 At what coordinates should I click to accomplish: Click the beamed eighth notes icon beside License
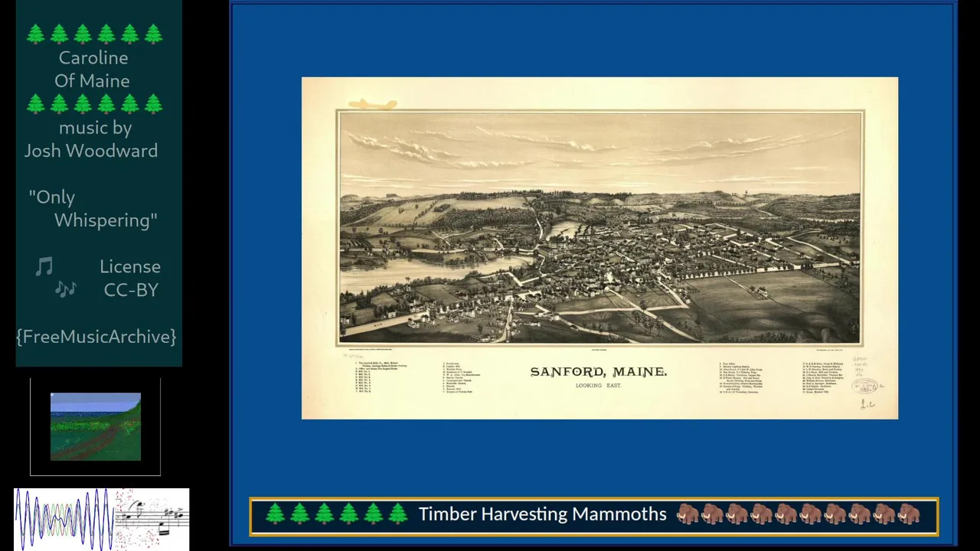pos(44,266)
